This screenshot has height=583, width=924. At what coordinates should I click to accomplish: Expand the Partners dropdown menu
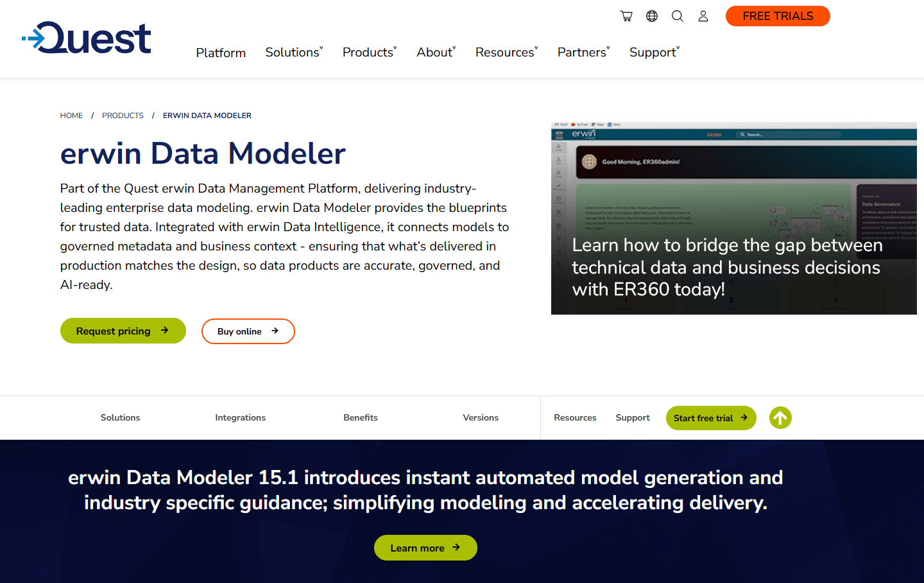(583, 53)
